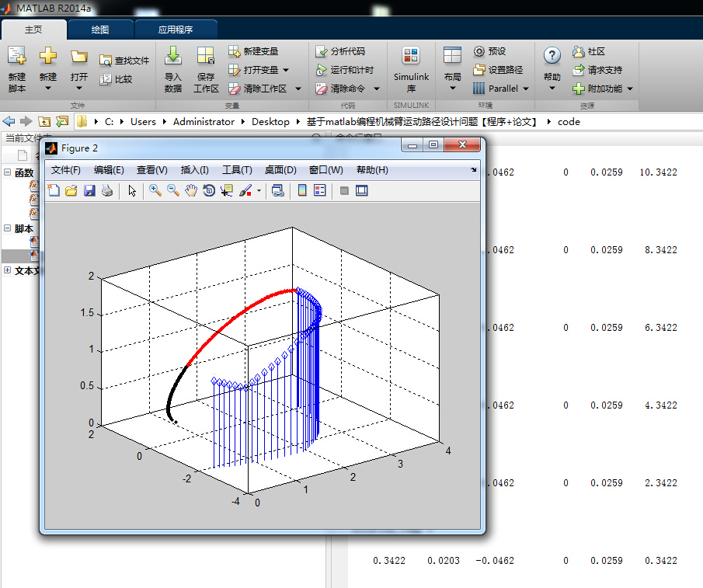
Task: Click the Request Support (请求支持) button
Action: (x=597, y=70)
